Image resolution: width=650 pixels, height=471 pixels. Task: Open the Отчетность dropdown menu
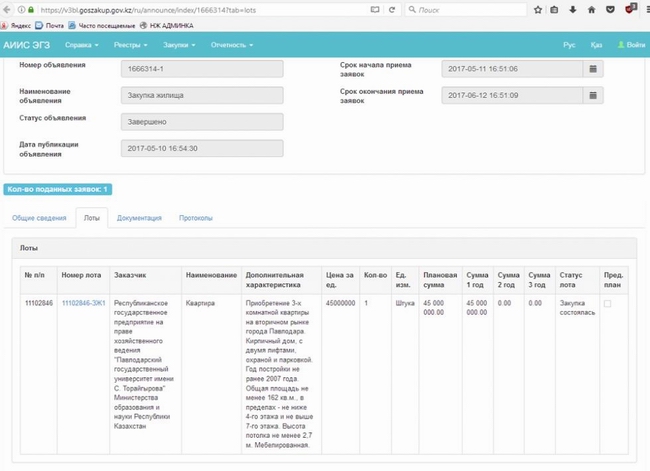coord(232,45)
